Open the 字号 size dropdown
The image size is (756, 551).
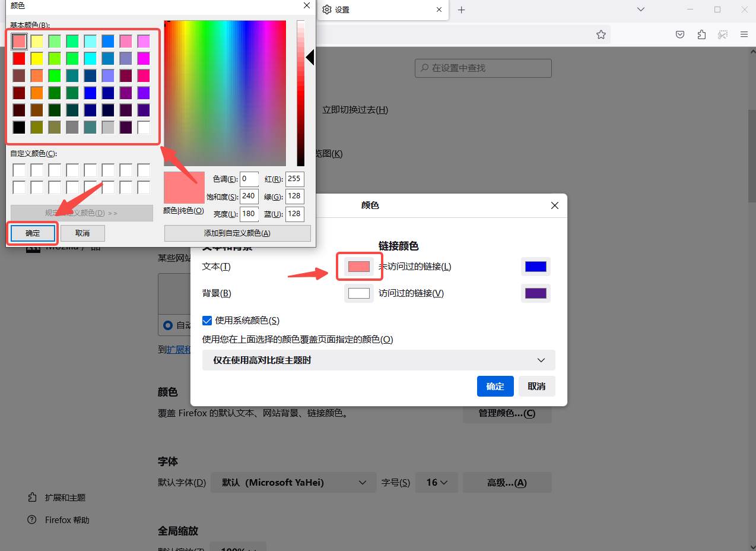436,483
